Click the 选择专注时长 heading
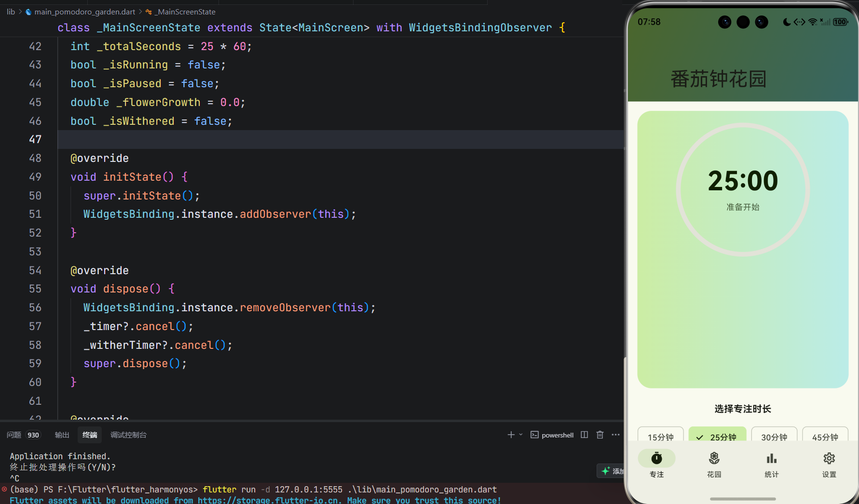 click(743, 409)
